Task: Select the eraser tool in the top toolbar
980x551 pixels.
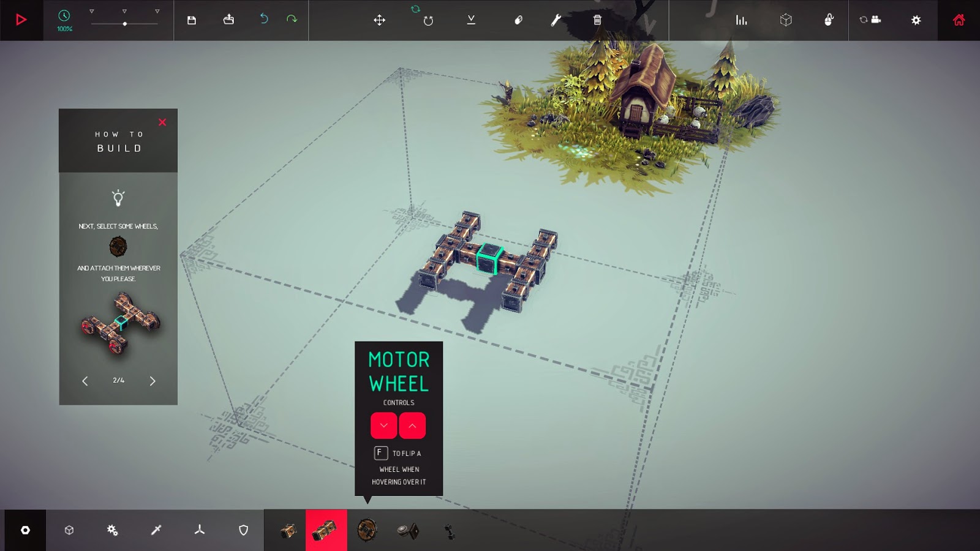Action: 518,20
